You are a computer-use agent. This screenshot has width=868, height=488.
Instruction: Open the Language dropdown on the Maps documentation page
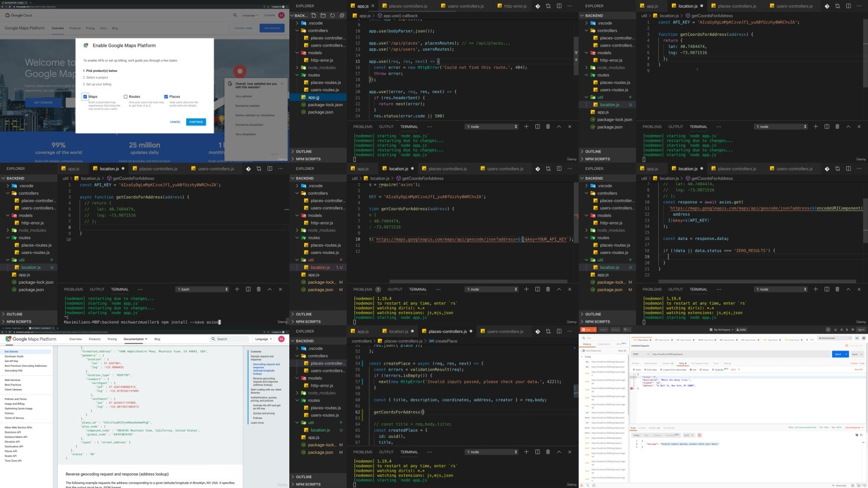tap(263, 339)
